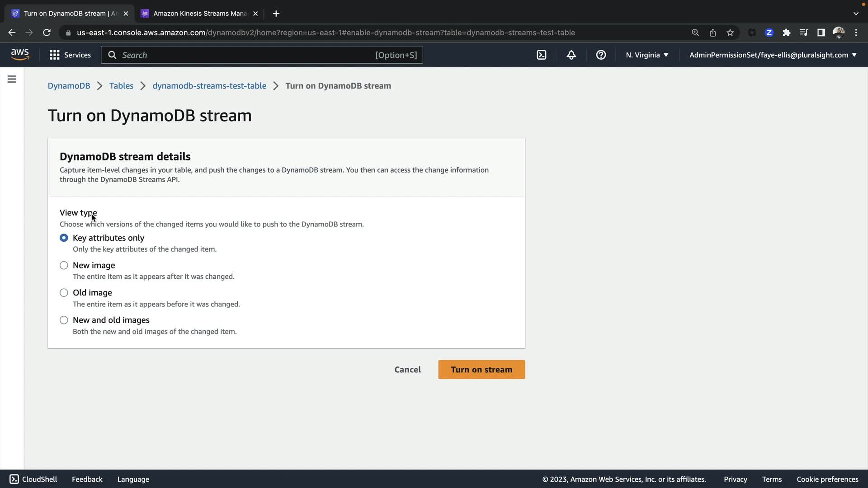Screen dimensions: 868x488
Task: Choose New and old images option
Action: pos(64,320)
